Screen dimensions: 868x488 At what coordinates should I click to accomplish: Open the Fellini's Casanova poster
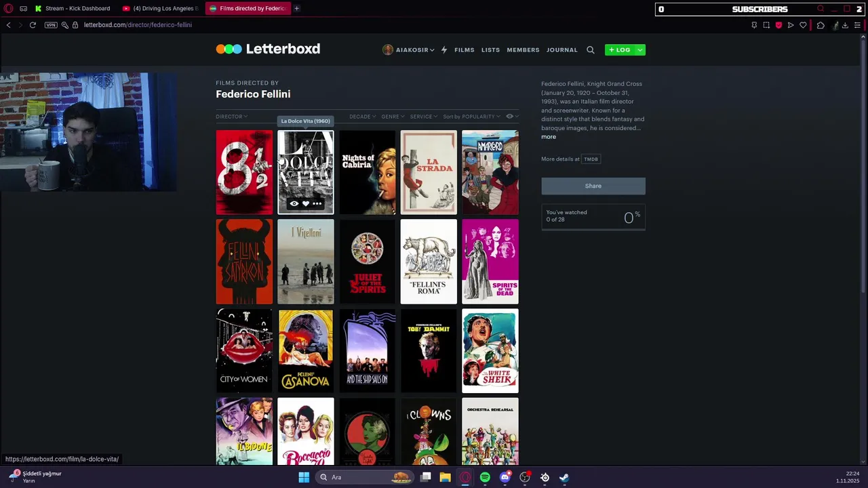tap(306, 351)
